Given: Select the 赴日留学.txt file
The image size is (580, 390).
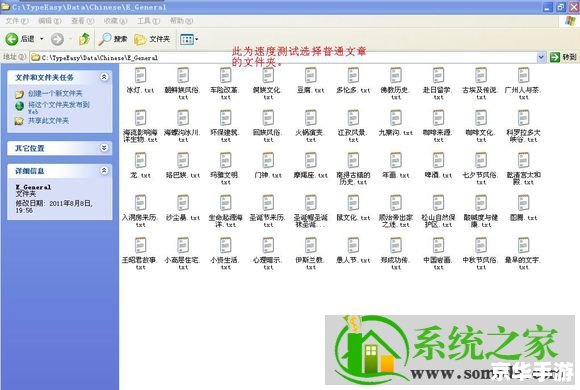Looking at the screenshot, I should [x=438, y=83].
